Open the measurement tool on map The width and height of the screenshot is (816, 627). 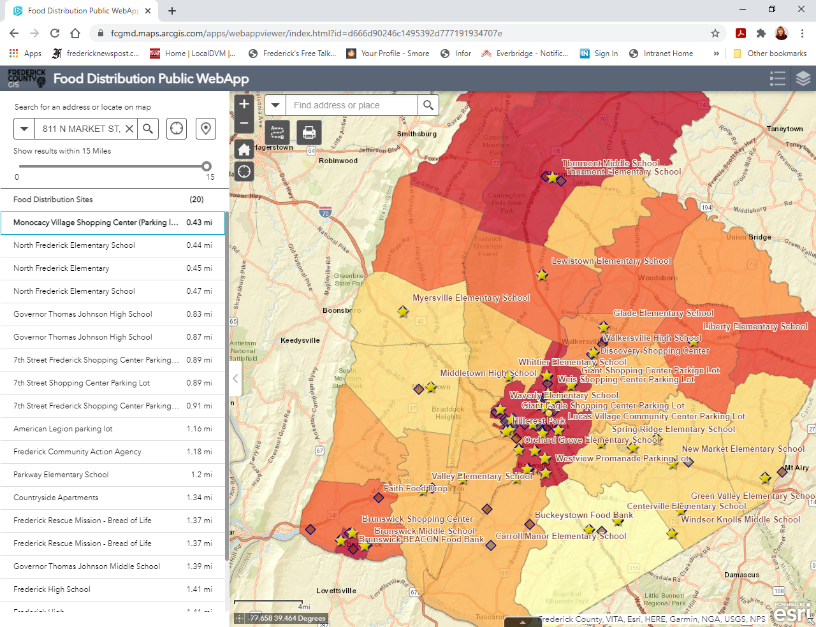pos(277,132)
